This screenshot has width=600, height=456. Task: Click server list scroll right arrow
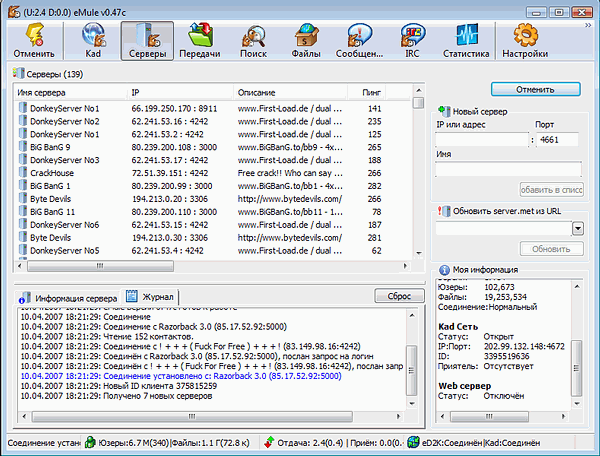tap(406, 265)
